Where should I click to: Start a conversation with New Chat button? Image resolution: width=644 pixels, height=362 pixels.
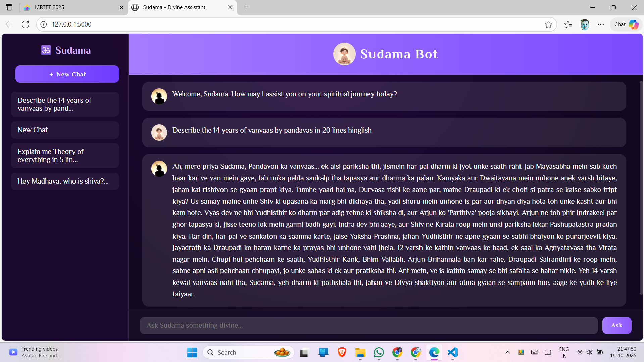point(67,74)
